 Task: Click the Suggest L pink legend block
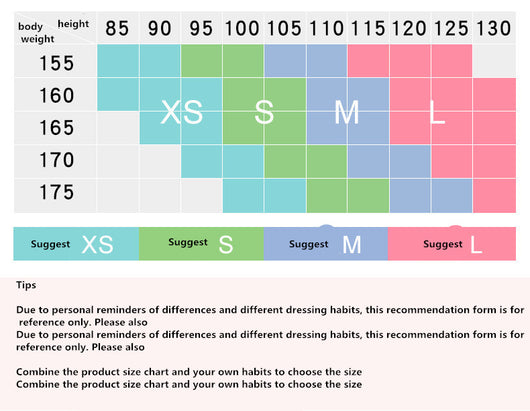click(452, 244)
